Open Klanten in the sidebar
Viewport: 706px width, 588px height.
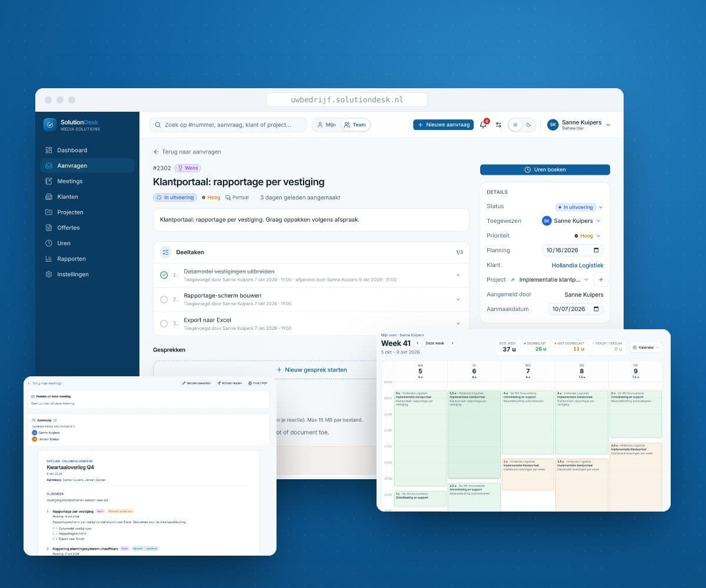[87, 197]
